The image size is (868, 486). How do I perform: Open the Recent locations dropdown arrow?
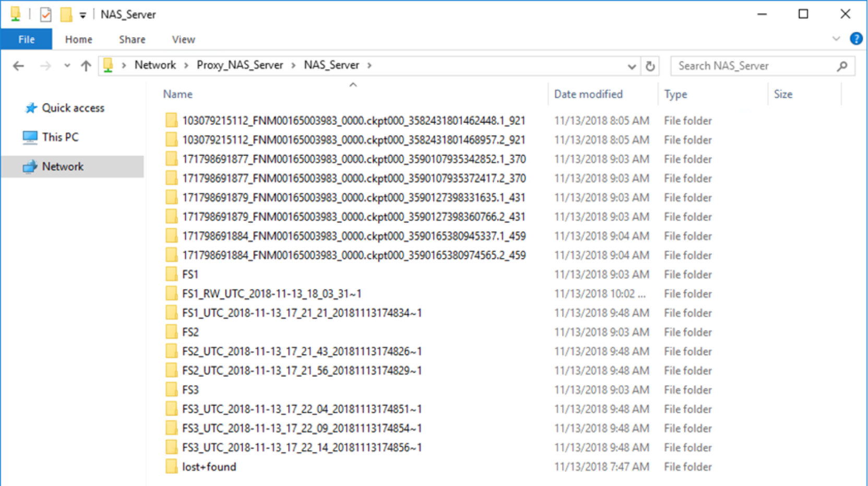pos(67,66)
